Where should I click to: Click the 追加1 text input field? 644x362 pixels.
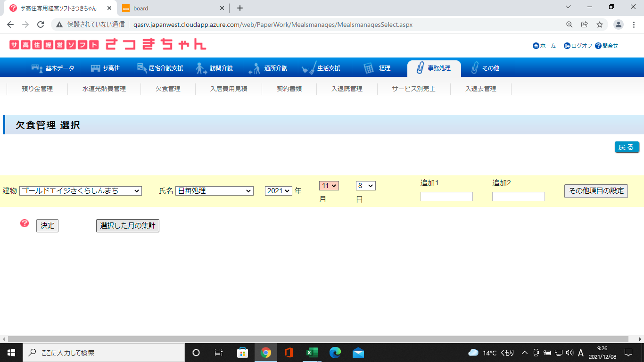coord(446,197)
